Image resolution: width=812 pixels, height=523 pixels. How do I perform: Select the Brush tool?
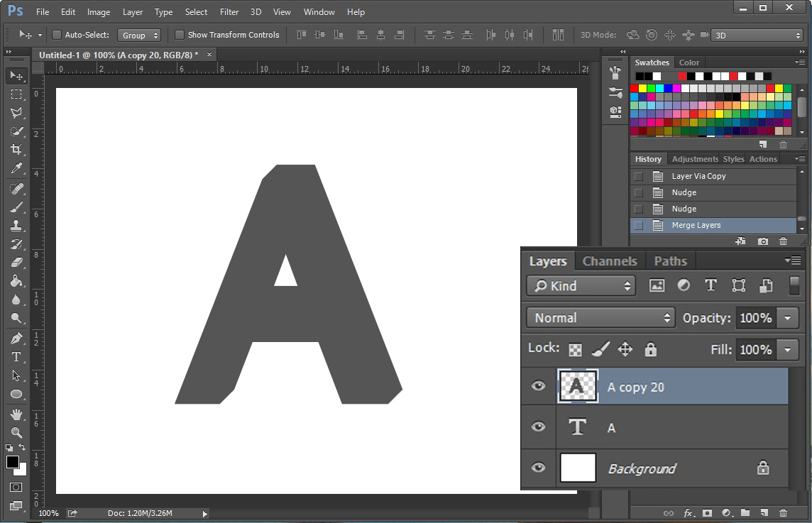[16, 207]
